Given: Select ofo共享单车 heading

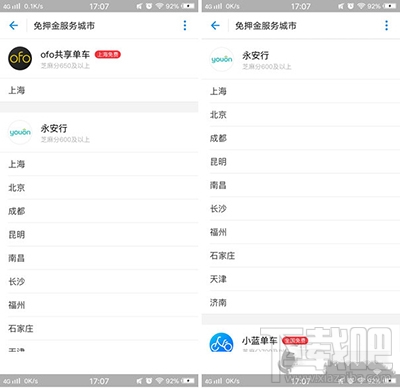Looking at the screenshot, I should coord(65,54).
